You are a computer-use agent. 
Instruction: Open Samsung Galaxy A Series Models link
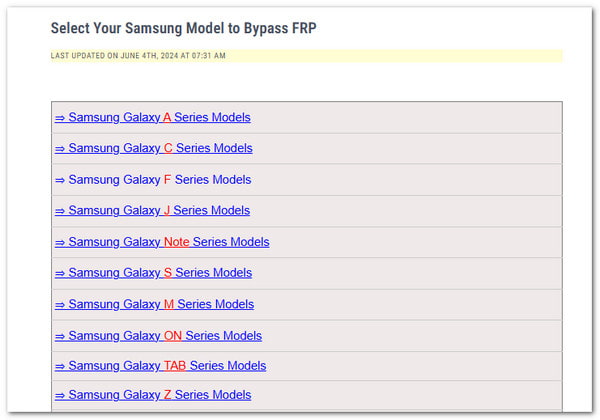coord(153,117)
